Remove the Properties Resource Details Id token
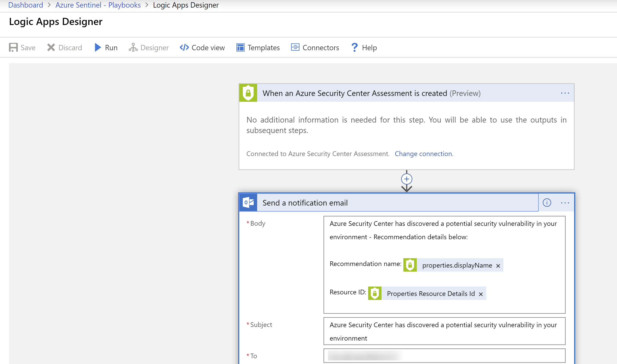The width and height of the screenshot is (617, 364). pos(481,294)
